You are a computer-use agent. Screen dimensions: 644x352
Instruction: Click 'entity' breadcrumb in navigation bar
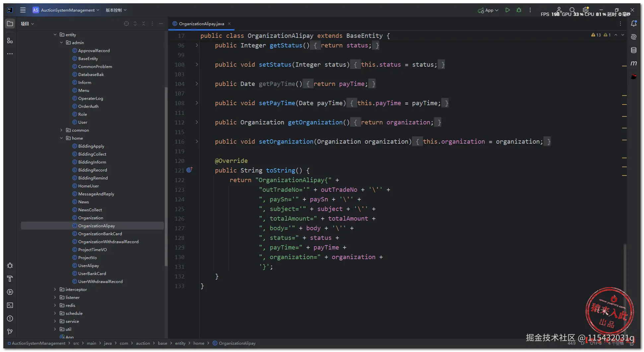(180, 343)
